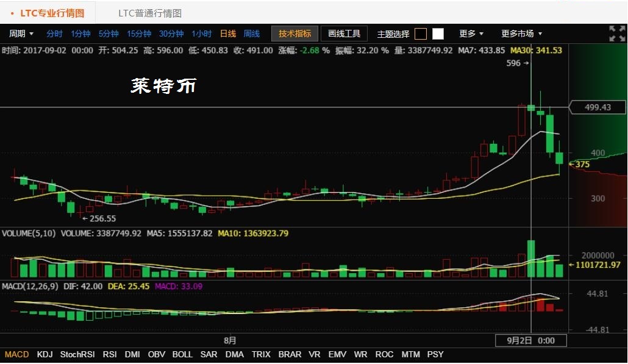Select the MACD indicator

point(17,354)
